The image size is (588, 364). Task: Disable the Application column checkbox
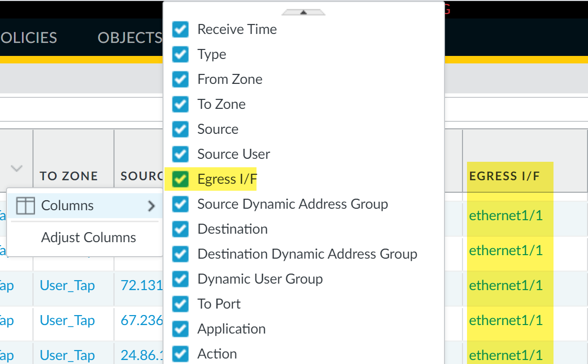[180, 329]
